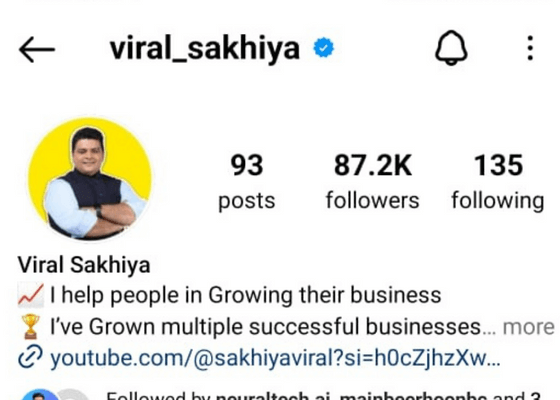Viewport: 560px width, 400px height.
Task: Open the yellow profile picture
Action: coord(90,179)
